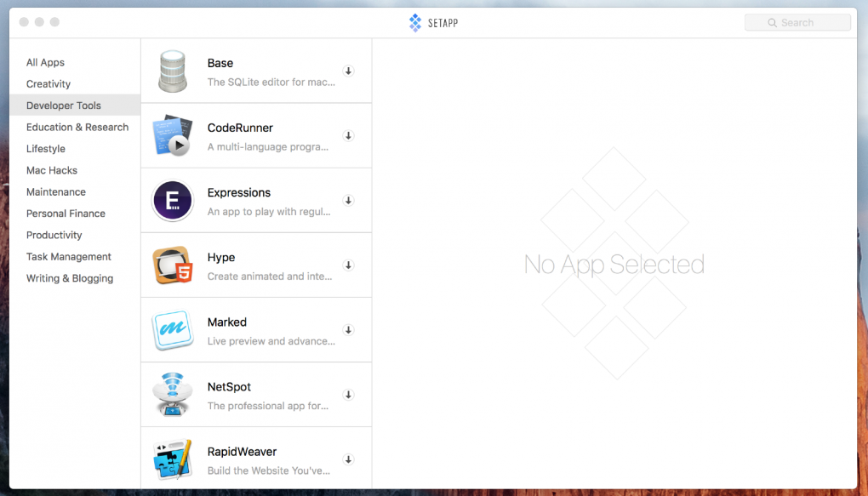Click the Expressions app icon
This screenshot has height=496, width=868.
tap(173, 201)
